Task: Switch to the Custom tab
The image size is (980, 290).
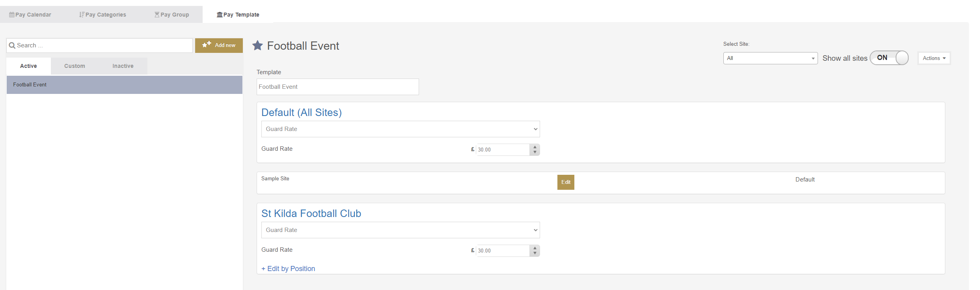Action: (75, 66)
